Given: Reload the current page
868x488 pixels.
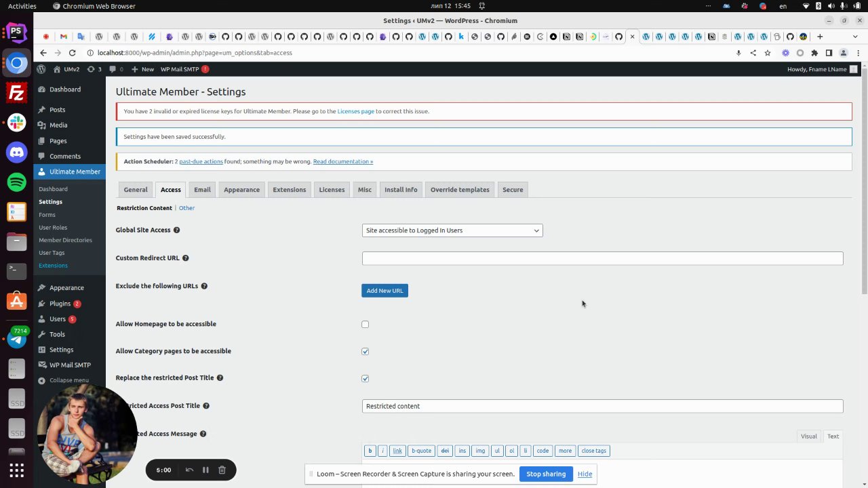Looking at the screenshot, I should (72, 53).
